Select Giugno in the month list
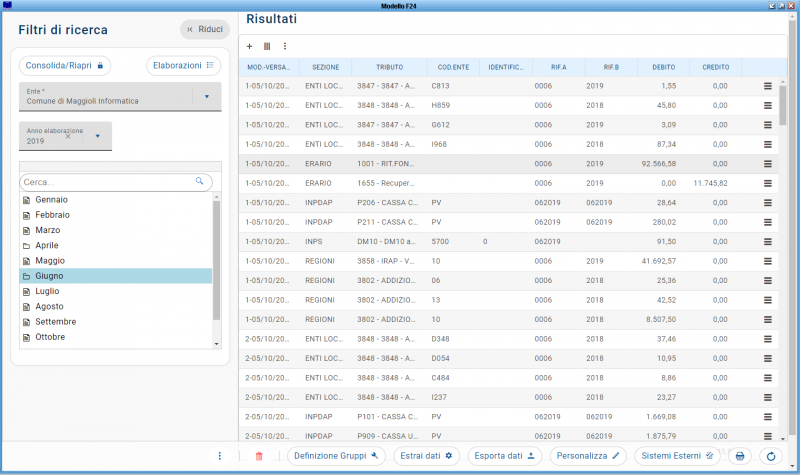This screenshot has width=800, height=475. point(50,275)
